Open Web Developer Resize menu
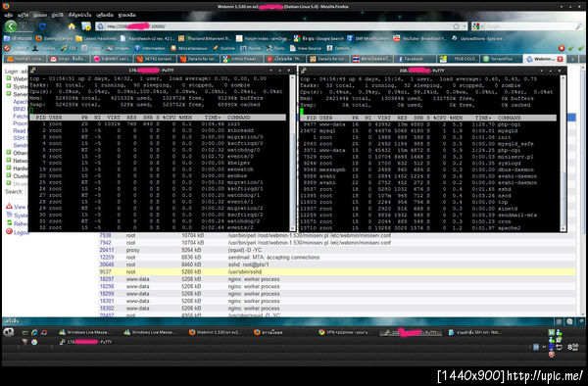The image size is (588, 386). [x=251, y=48]
